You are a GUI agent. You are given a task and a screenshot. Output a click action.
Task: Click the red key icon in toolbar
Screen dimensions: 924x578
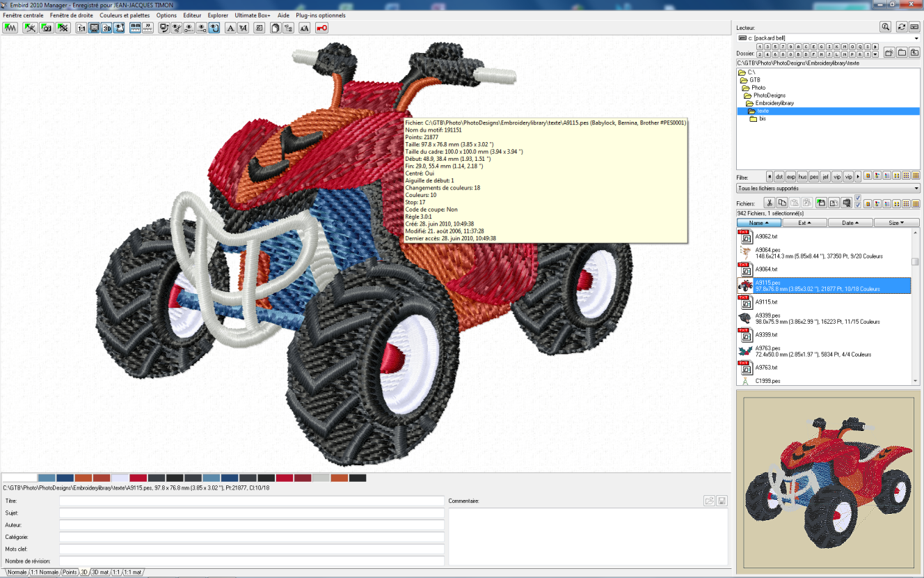(x=321, y=28)
